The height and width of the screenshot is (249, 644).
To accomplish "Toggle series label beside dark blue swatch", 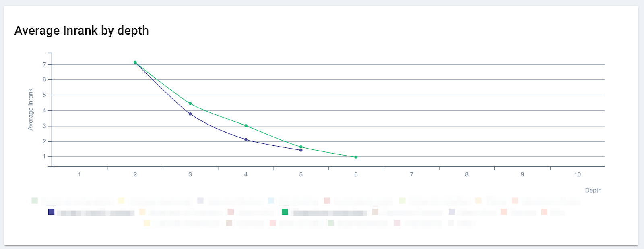I will [x=96, y=213].
